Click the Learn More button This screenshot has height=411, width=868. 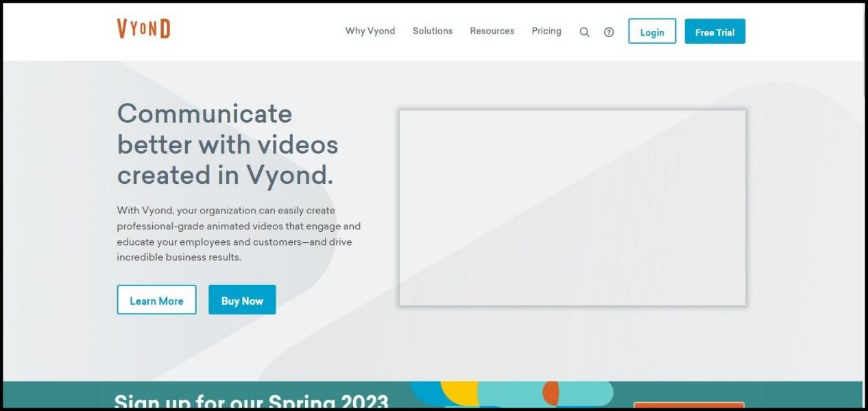[156, 300]
